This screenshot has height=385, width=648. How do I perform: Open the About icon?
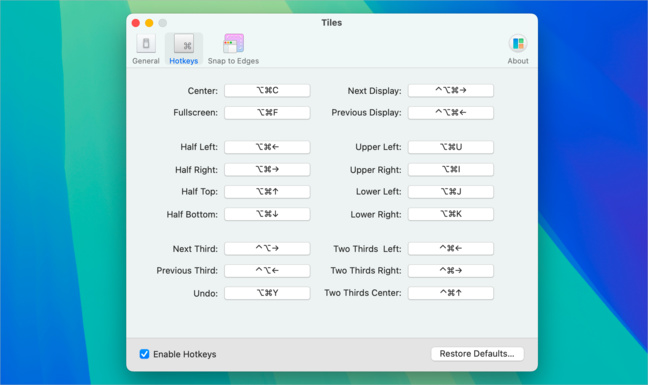pyautogui.click(x=518, y=49)
